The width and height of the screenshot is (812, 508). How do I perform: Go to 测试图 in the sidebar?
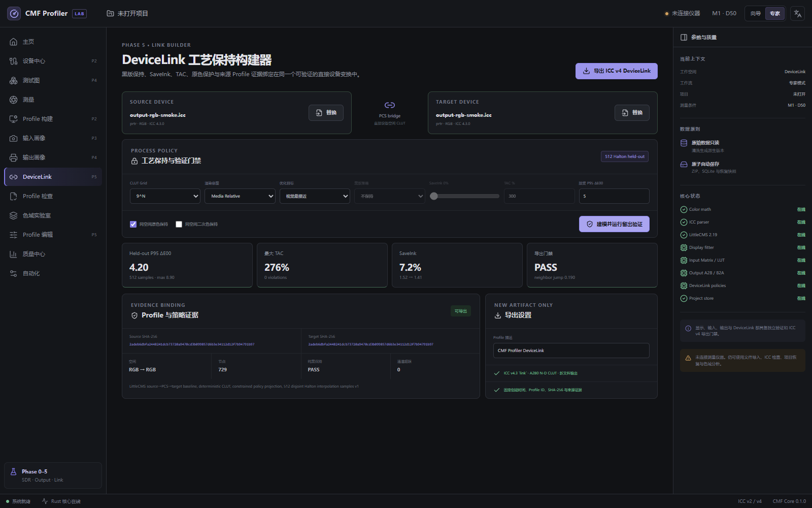coord(53,80)
